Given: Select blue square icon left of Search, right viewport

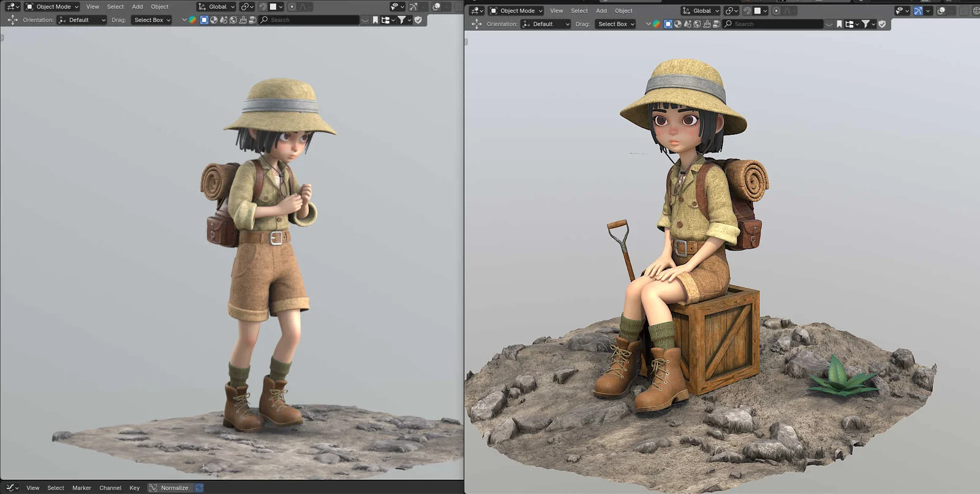Looking at the screenshot, I should pyautogui.click(x=668, y=24).
